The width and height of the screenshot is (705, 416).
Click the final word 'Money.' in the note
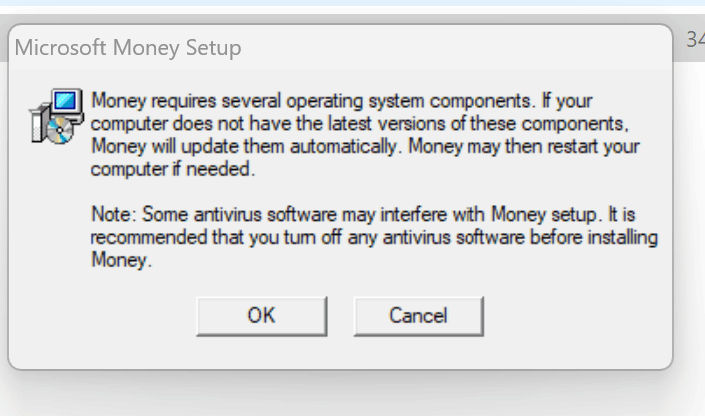(x=121, y=260)
